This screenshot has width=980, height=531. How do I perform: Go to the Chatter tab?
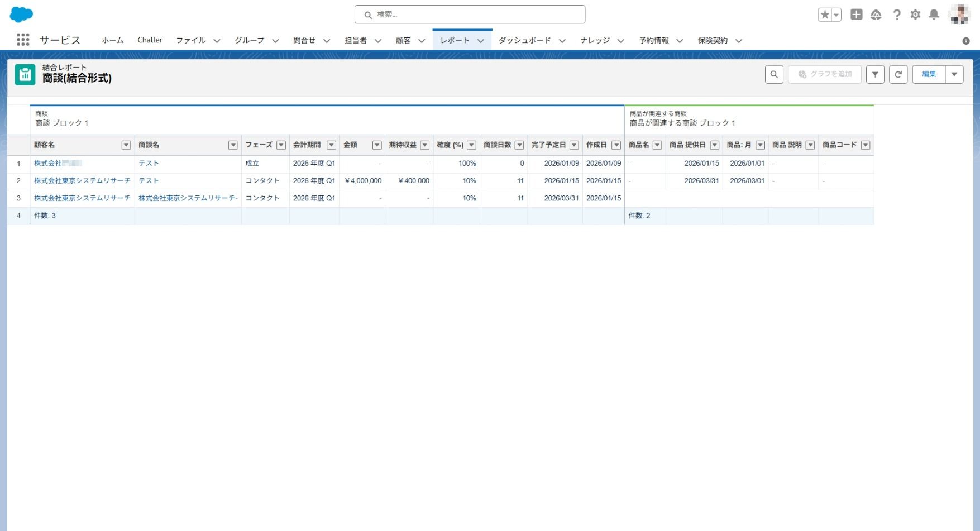(150, 40)
